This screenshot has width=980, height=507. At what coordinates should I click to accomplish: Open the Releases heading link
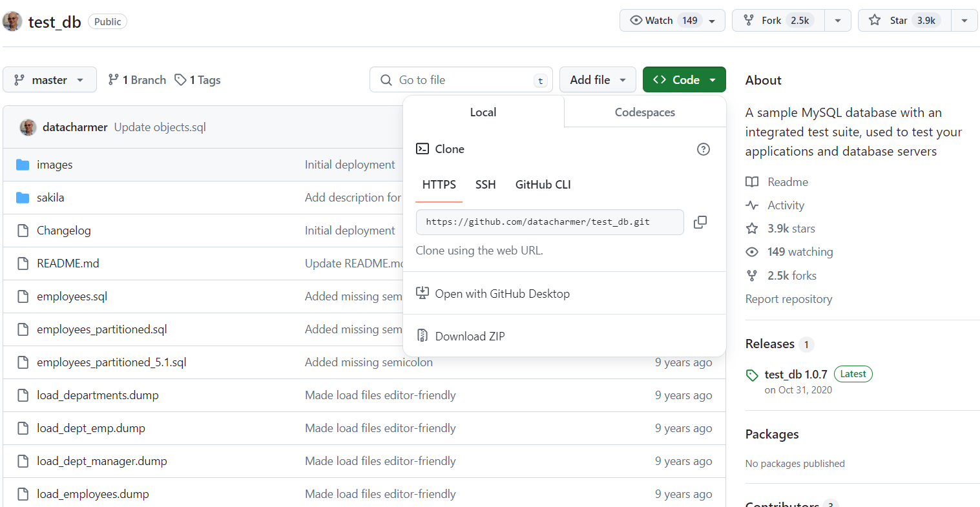(770, 344)
